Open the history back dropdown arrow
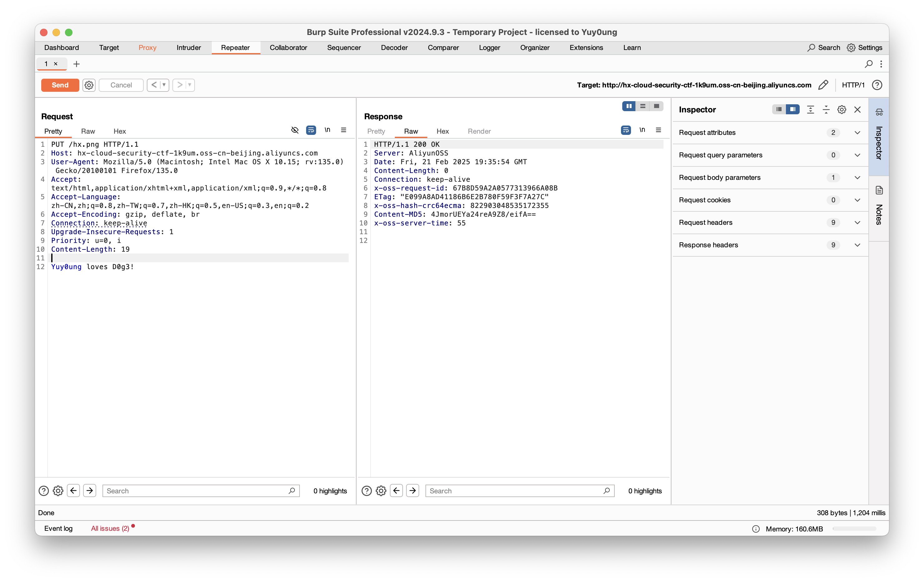Viewport: 924px width, 582px height. click(x=164, y=85)
